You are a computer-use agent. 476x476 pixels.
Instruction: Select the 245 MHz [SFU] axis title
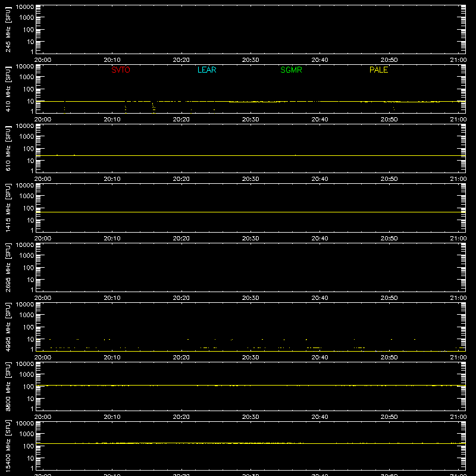(x=8, y=29)
